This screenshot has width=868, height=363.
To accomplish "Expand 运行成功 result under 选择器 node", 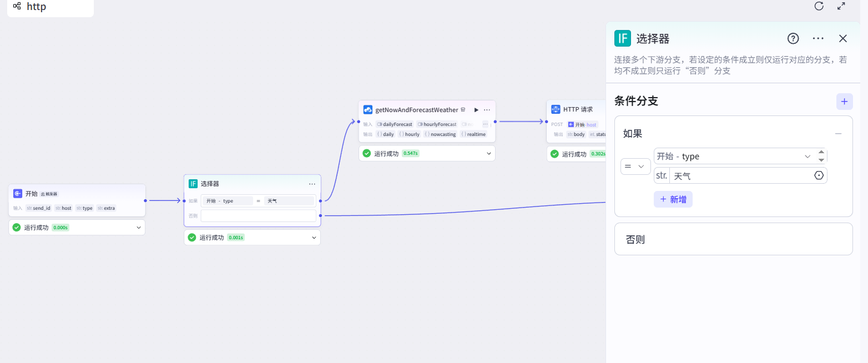I will (x=314, y=238).
